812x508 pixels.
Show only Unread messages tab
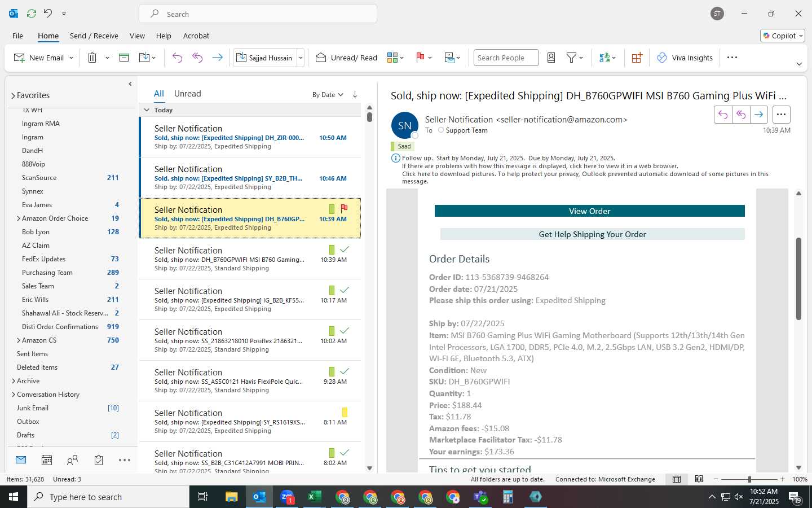(x=187, y=94)
